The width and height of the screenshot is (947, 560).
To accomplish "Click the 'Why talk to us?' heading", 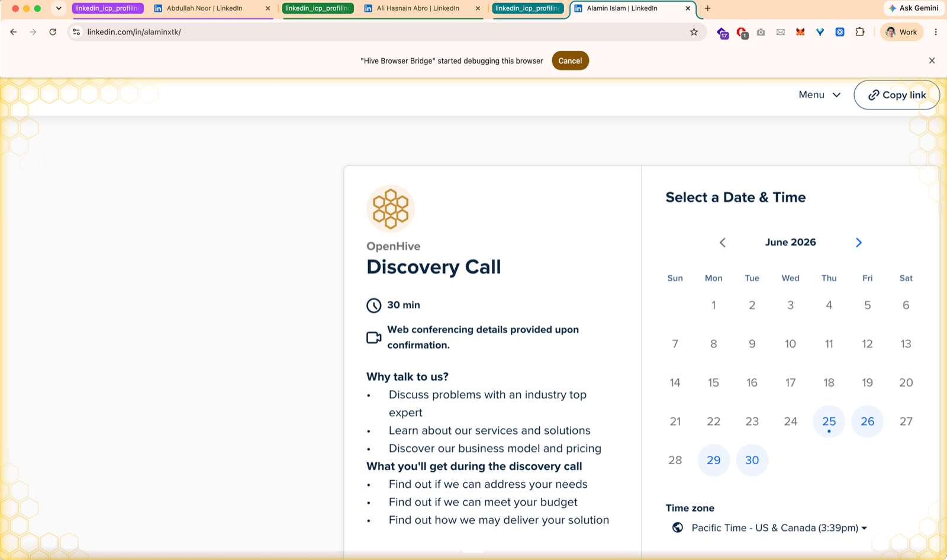I will click(407, 376).
